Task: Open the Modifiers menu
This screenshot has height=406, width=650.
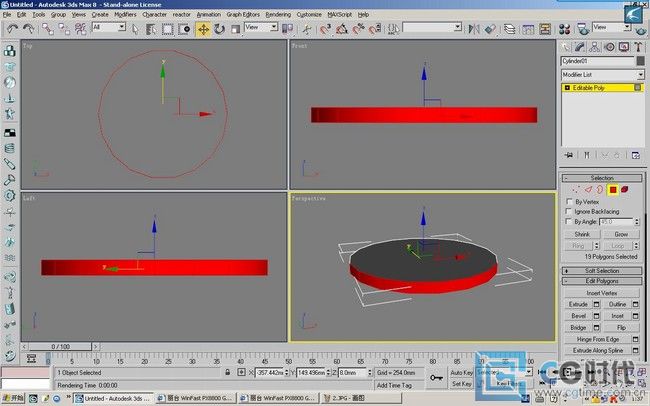Action: coord(125,15)
